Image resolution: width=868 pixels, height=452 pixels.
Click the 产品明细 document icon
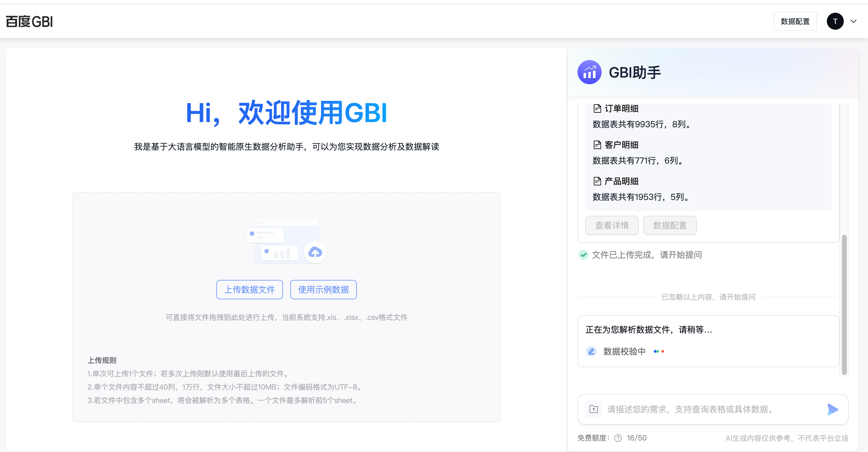tap(597, 181)
